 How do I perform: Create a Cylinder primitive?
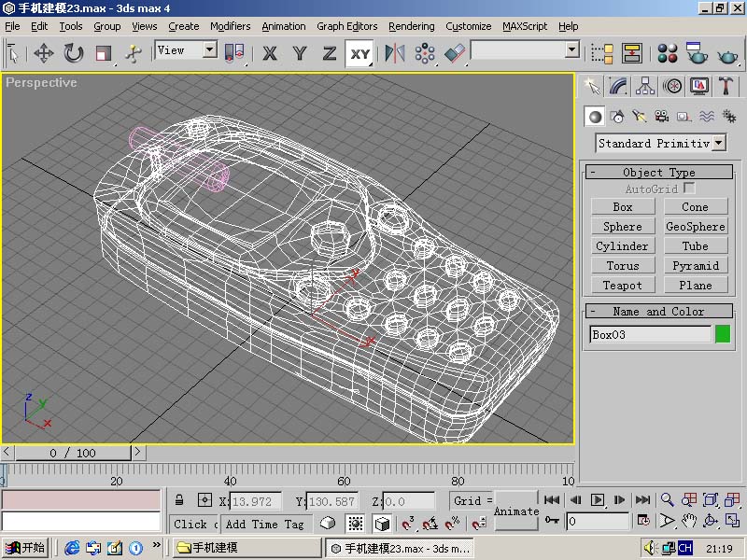[623, 245]
